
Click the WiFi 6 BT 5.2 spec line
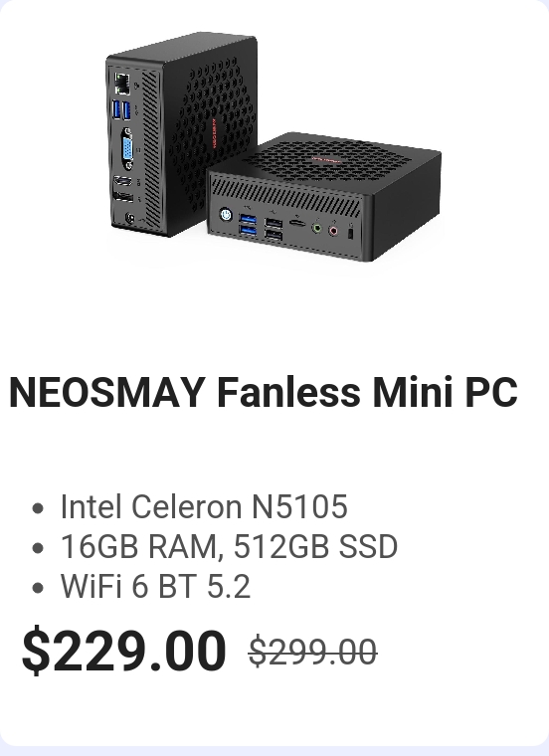[x=155, y=586]
